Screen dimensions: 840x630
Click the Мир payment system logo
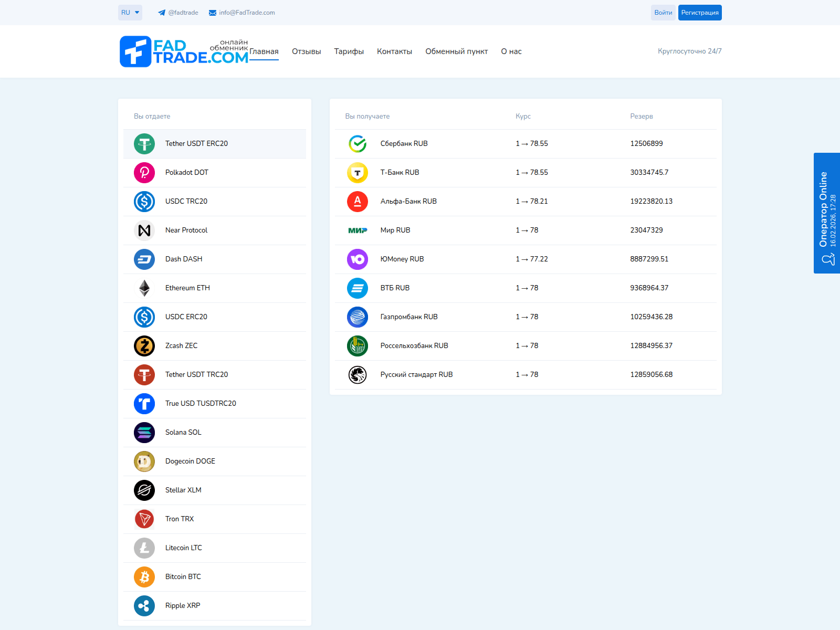coord(358,230)
